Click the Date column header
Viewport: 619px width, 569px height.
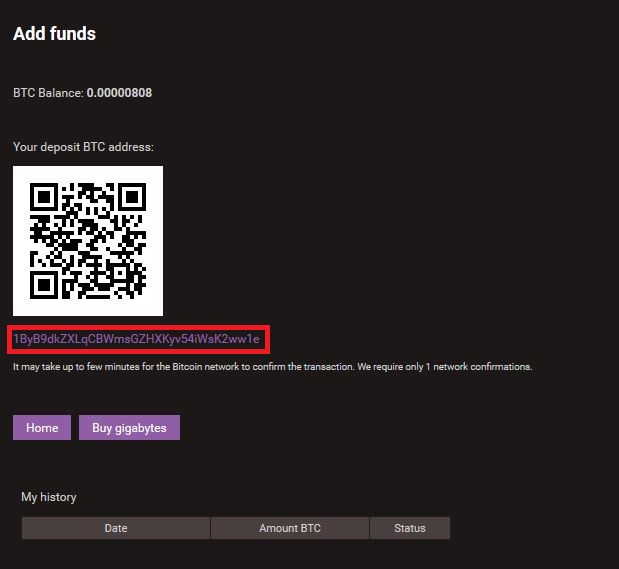(x=116, y=528)
